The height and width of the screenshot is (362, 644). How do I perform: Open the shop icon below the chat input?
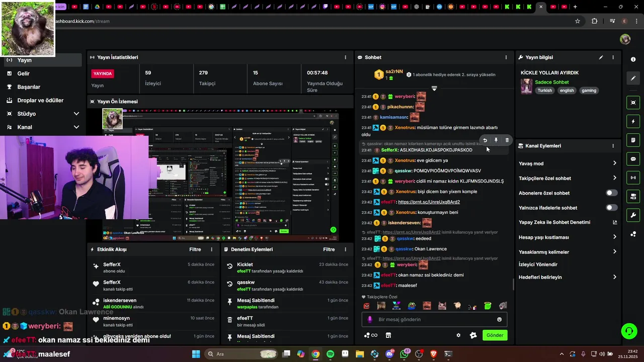pos(388,335)
